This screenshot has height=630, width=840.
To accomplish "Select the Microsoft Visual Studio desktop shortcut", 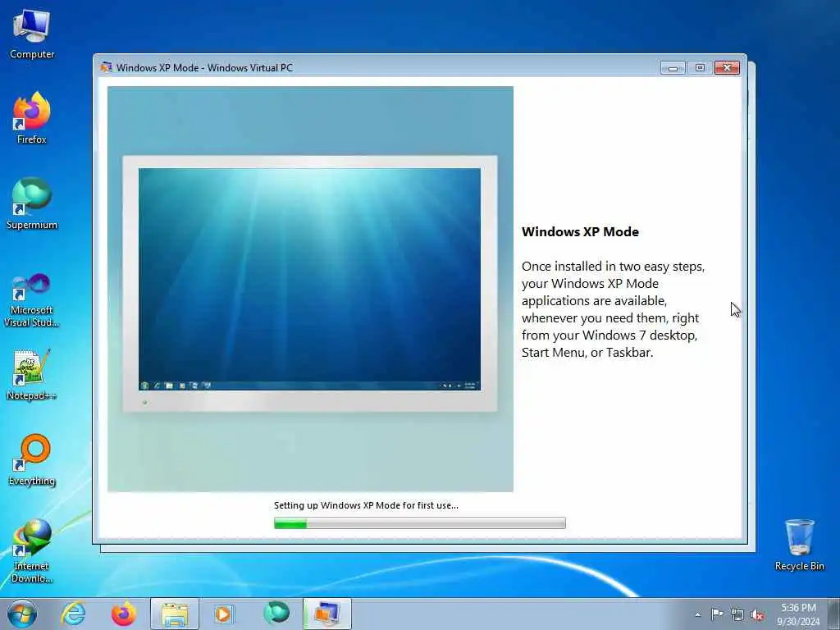I will click(x=32, y=300).
